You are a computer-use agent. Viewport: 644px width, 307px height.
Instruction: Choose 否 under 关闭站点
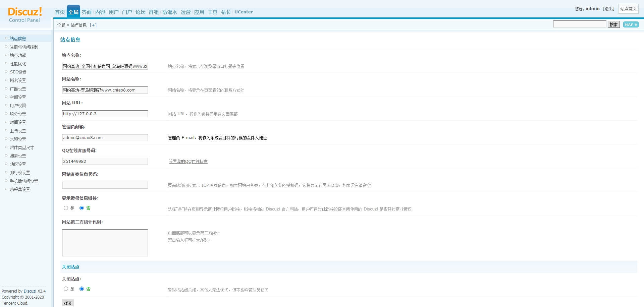coord(82,289)
